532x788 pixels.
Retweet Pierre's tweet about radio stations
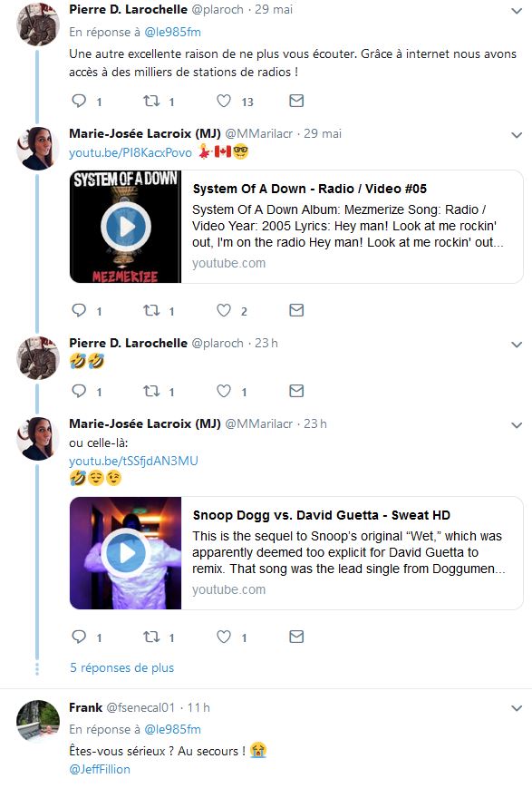click(151, 101)
